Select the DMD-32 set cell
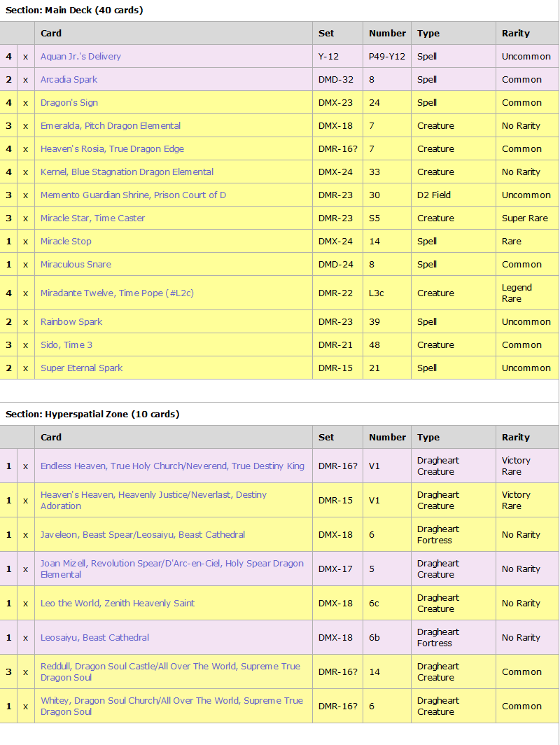This screenshot has height=745, width=560. pyautogui.click(x=337, y=79)
